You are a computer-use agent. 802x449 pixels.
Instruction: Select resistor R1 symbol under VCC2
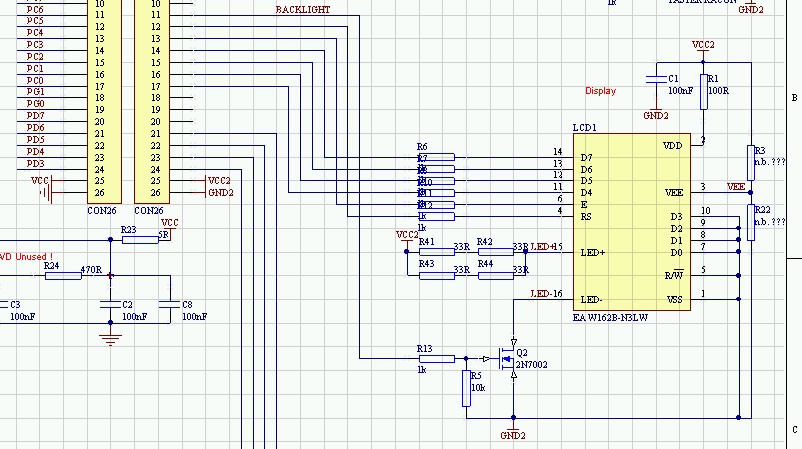click(x=704, y=92)
